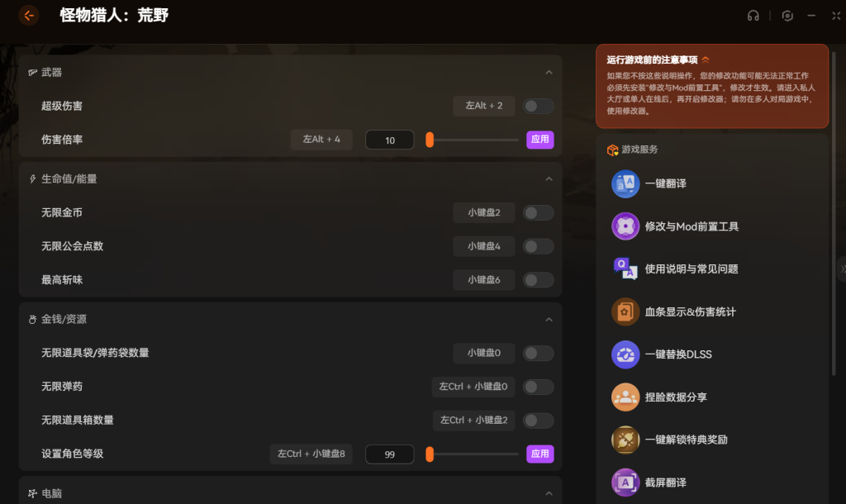Image resolution: width=846 pixels, height=504 pixels.
Task: Collapse the 武器 section
Action: click(x=549, y=73)
